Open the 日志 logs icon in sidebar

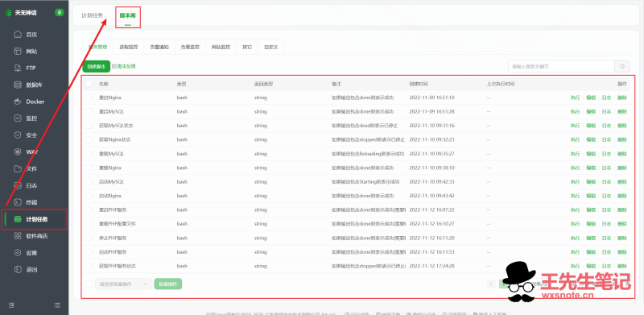coord(18,185)
